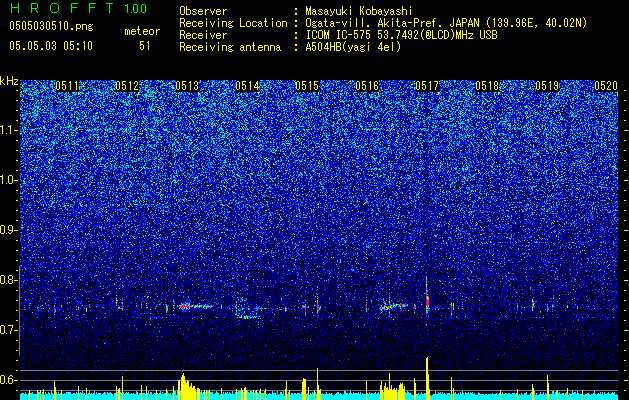Click the meteor count value 51
The image size is (629, 400).
coord(145,46)
